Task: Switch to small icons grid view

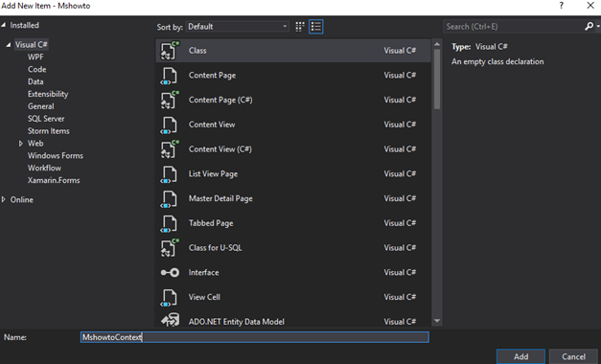Action: pyautogui.click(x=300, y=27)
